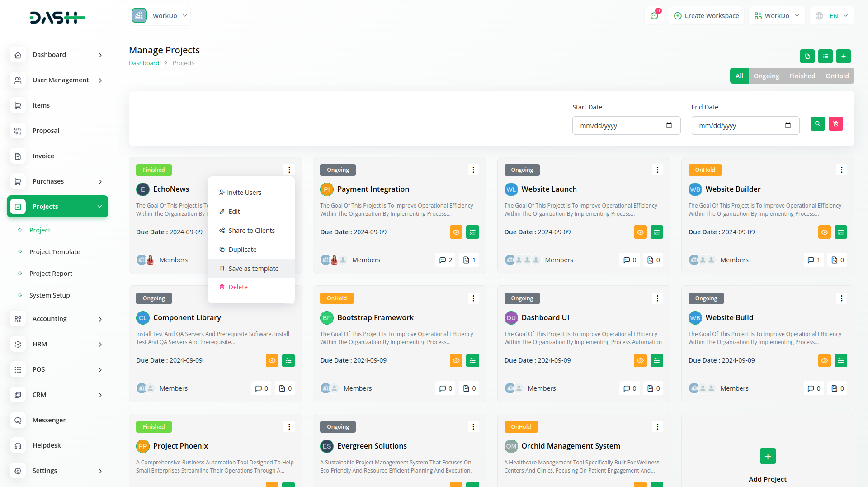View Bootstrap Framework project via eye icon
The width and height of the screenshot is (868, 487).
(x=456, y=360)
